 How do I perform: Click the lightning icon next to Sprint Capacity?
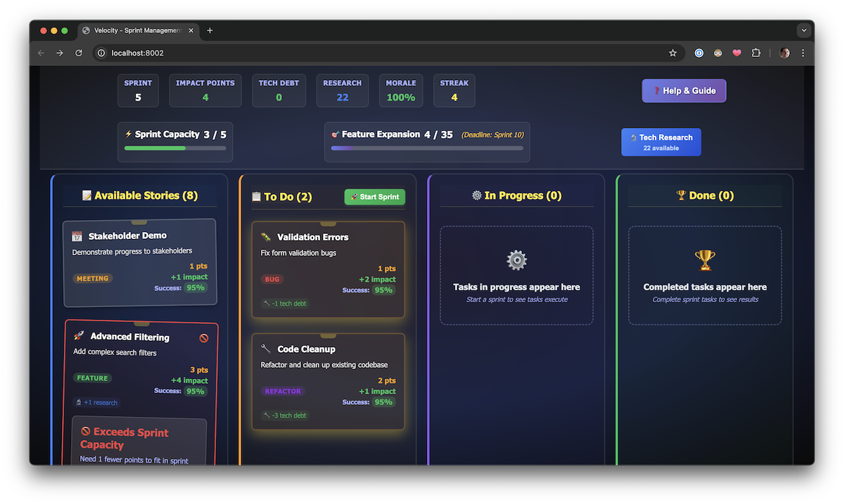[x=129, y=134]
